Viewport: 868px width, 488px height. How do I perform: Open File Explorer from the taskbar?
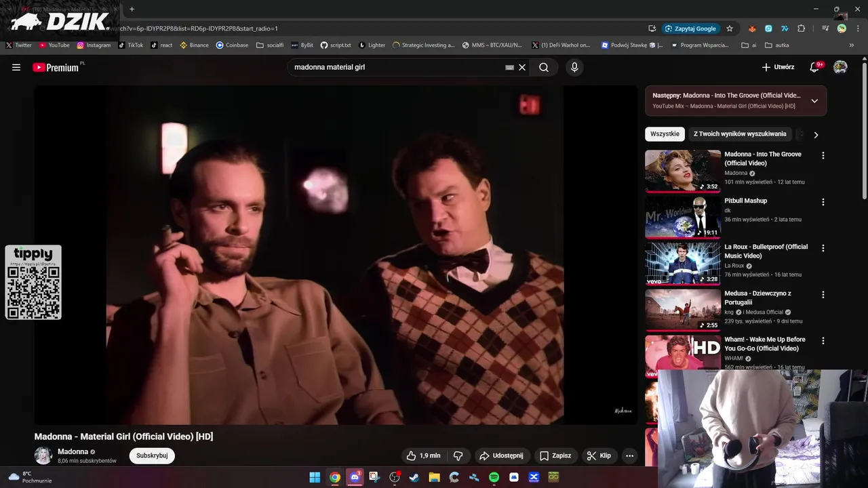click(434, 477)
